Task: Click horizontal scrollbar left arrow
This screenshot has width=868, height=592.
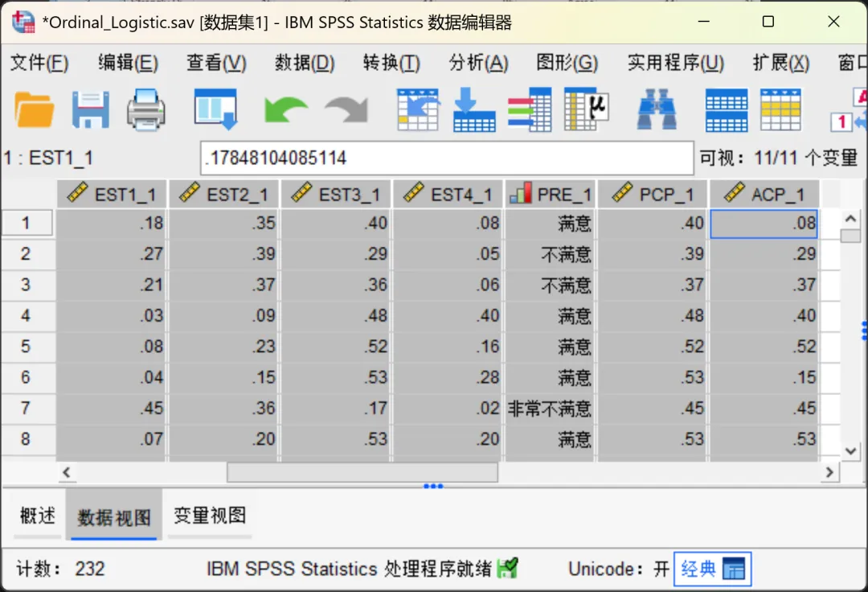Action: pos(67,472)
